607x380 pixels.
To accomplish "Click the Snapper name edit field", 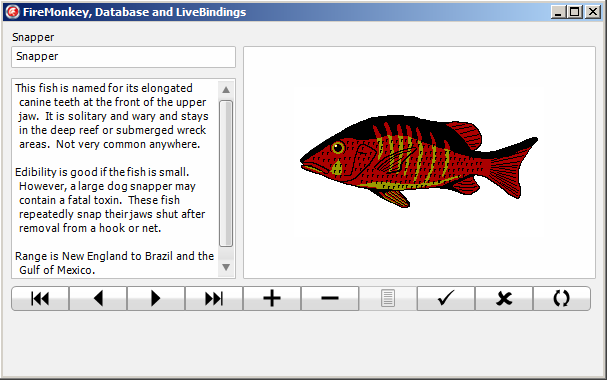I will tap(123, 57).
